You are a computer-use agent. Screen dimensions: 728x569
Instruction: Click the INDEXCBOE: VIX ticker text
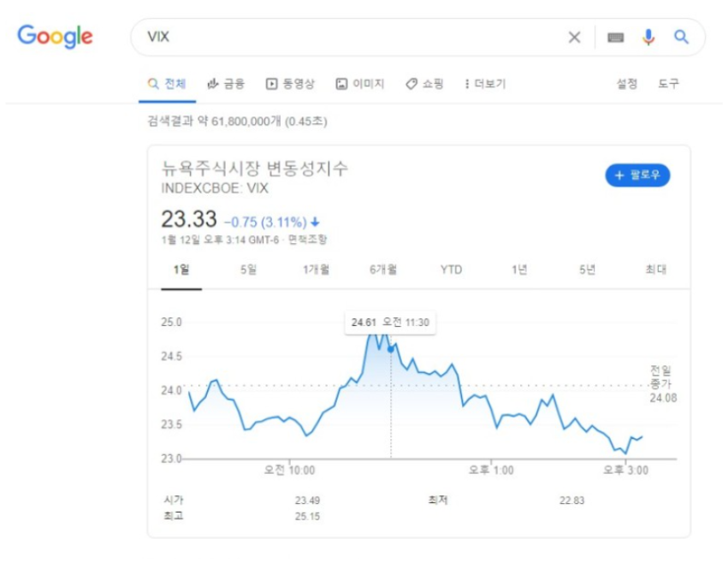point(215,188)
